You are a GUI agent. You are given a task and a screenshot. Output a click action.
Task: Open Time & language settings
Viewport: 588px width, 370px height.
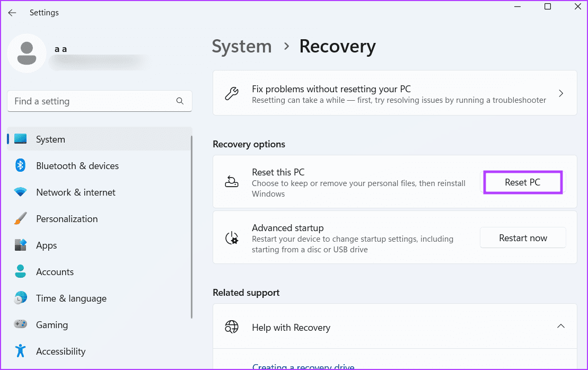pyautogui.click(x=71, y=298)
